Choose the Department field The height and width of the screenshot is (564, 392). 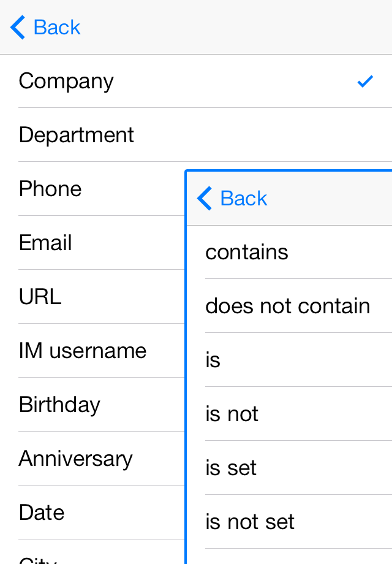click(77, 135)
